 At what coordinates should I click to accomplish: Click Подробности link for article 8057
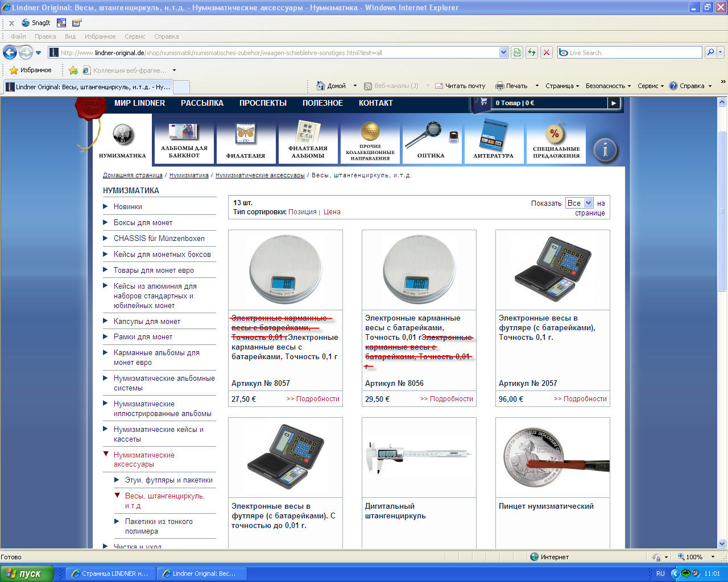(313, 399)
